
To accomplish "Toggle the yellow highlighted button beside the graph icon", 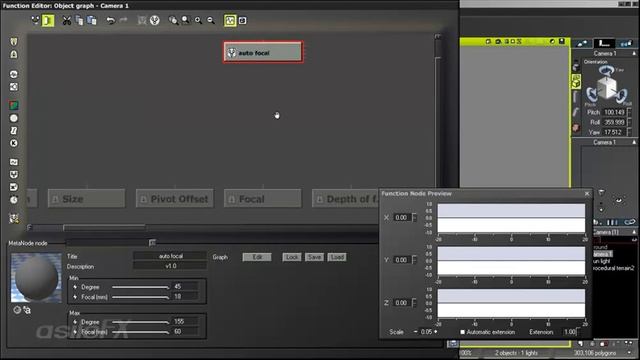I will pyautogui.click(x=48, y=20).
